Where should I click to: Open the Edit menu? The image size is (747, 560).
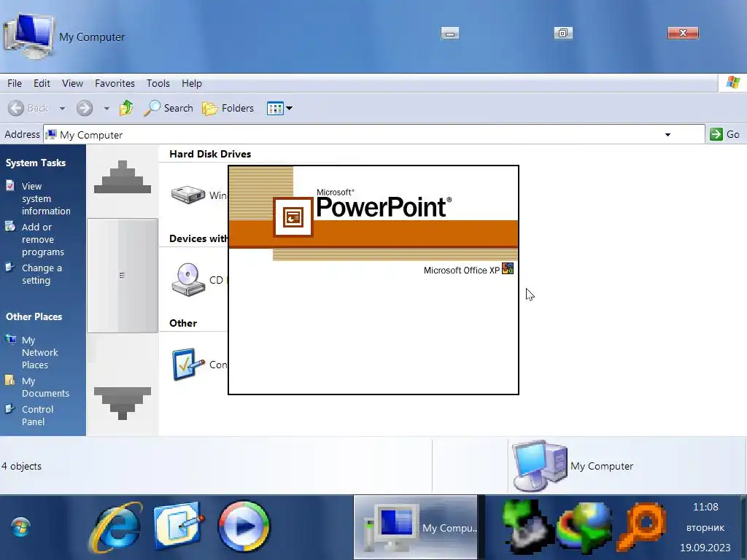(x=42, y=83)
